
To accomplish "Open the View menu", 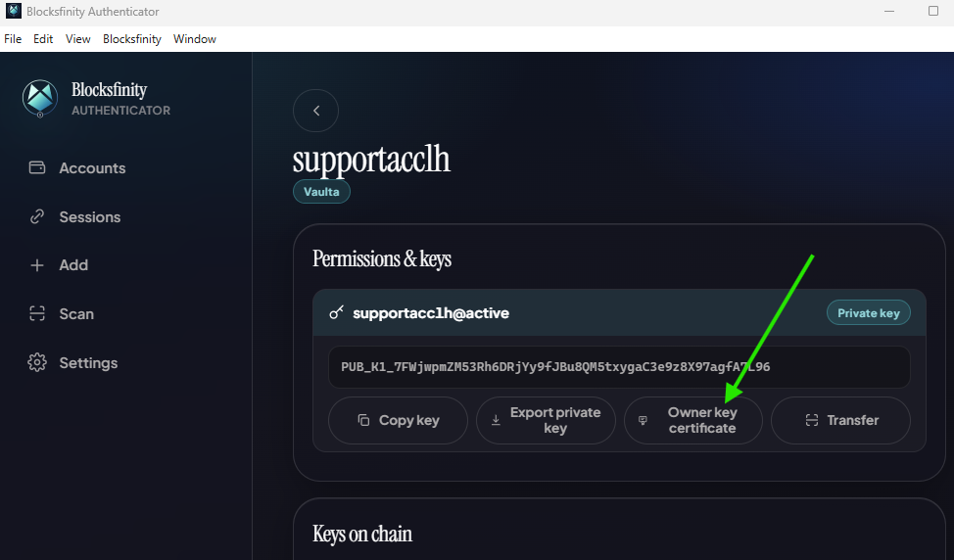I will pyautogui.click(x=78, y=39).
